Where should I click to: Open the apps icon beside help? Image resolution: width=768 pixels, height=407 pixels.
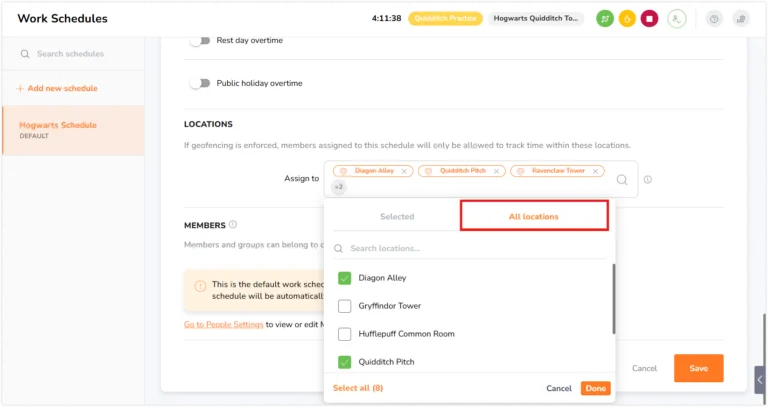pyautogui.click(x=741, y=19)
